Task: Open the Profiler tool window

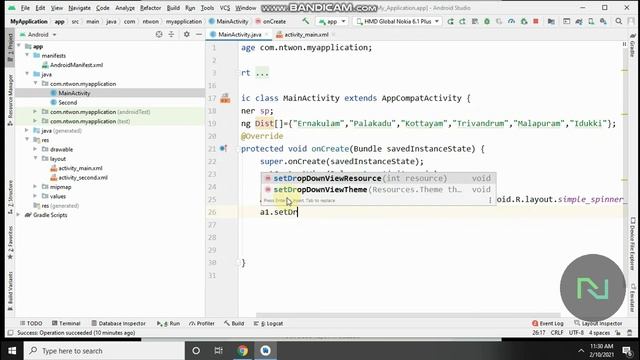Action: 202,323
